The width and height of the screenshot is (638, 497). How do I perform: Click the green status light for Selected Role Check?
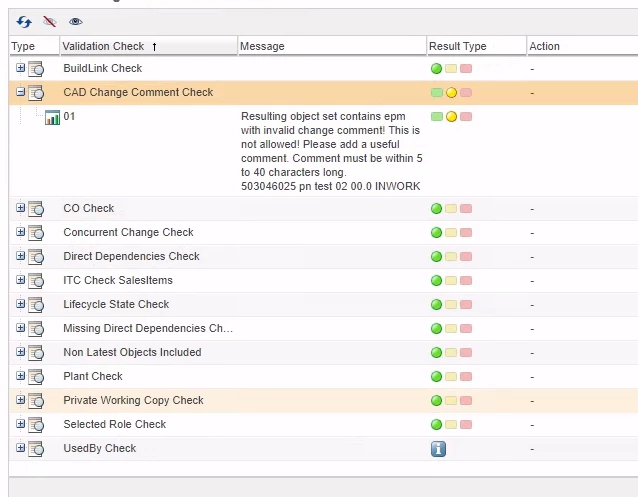[x=436, y=425]
